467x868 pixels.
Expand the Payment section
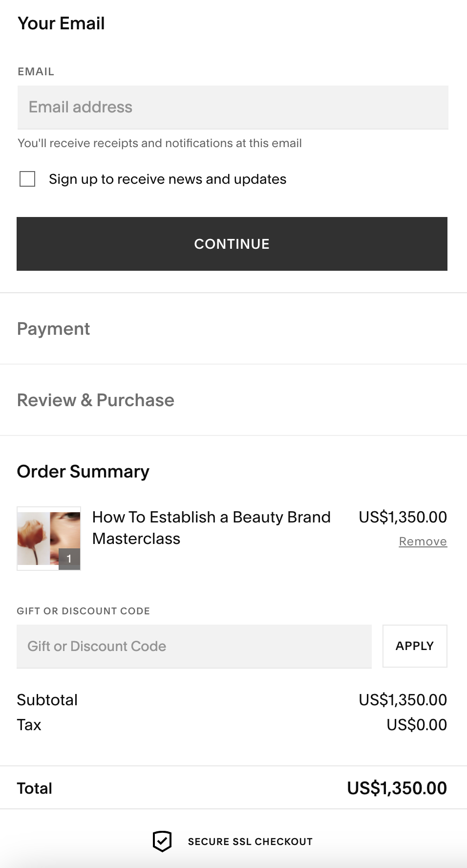(x=54, y=329)
